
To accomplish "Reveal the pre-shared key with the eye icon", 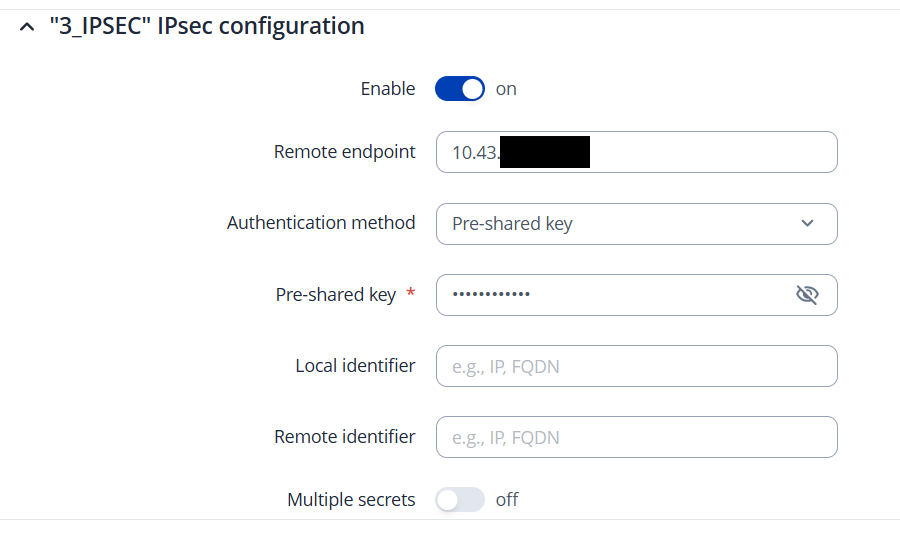I will pyautogui.click(x=807, y=295).
